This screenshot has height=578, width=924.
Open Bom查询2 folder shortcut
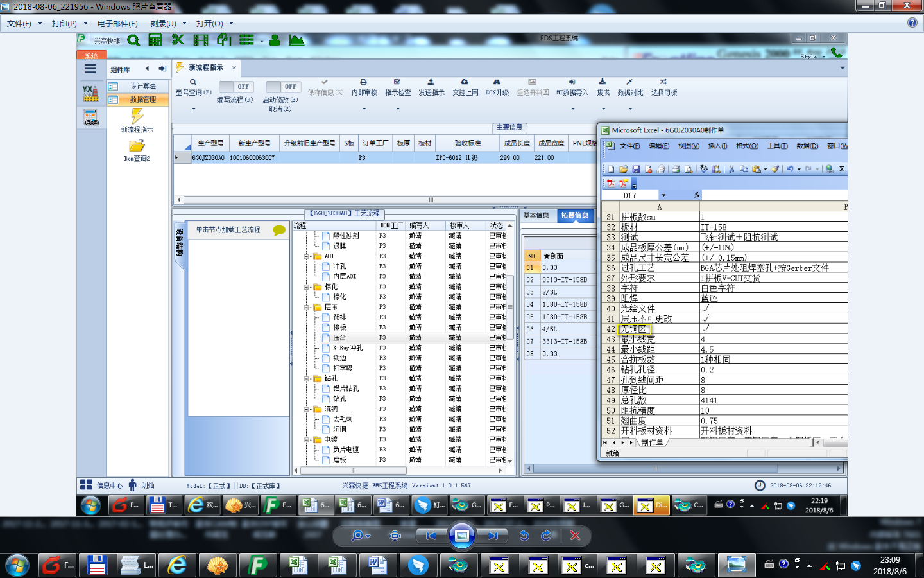click(x=137, y=150)
